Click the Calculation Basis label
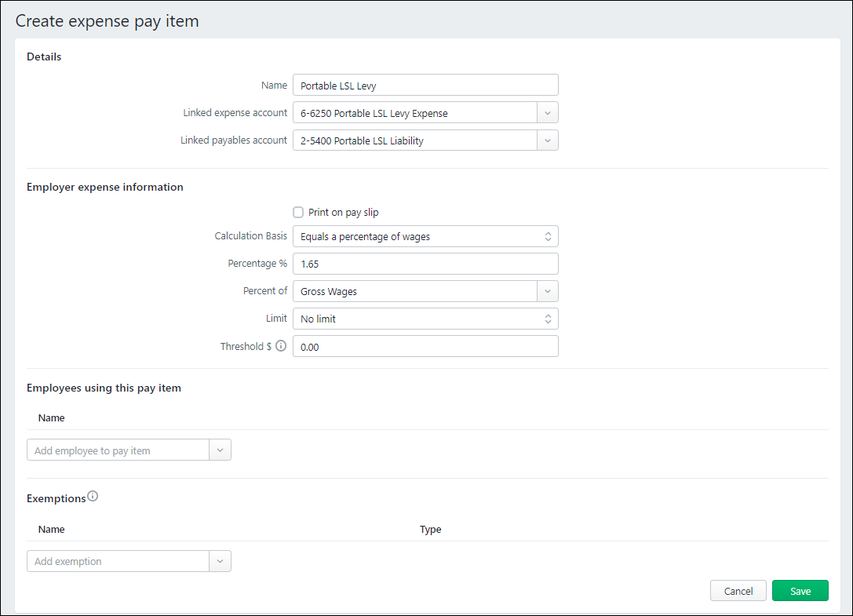 tap(251, 236)
